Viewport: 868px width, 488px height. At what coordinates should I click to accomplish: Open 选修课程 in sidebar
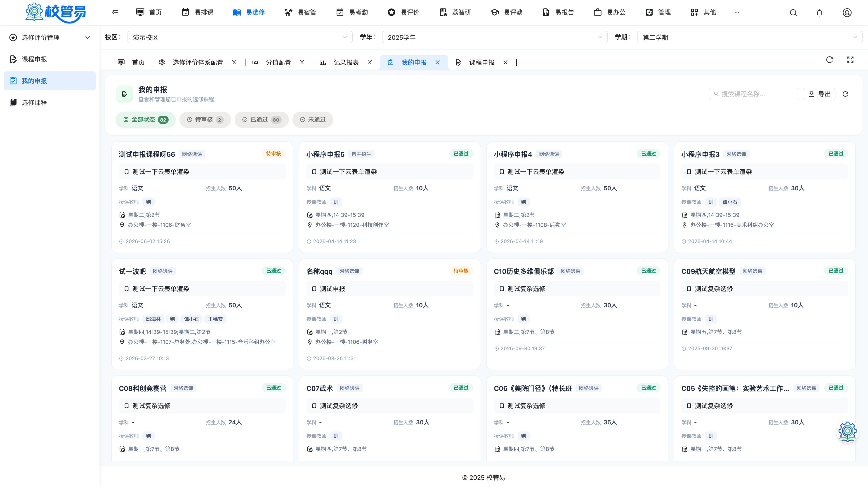(50, 102)
